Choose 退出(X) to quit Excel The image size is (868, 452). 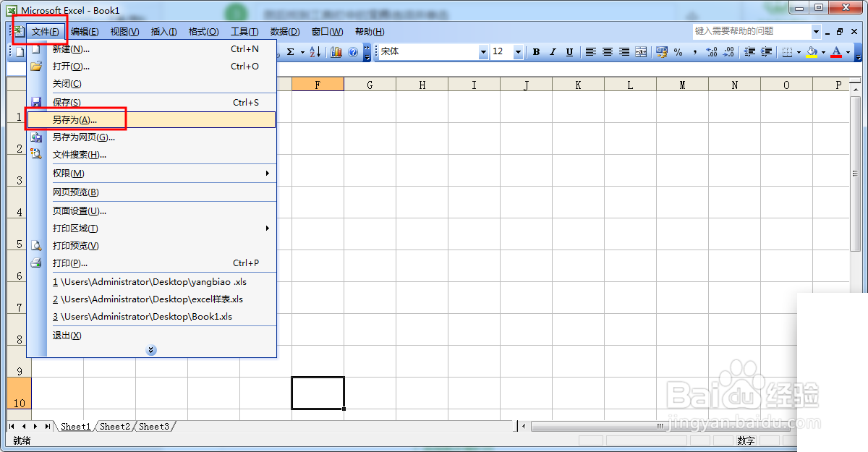[x=151, y=336]
